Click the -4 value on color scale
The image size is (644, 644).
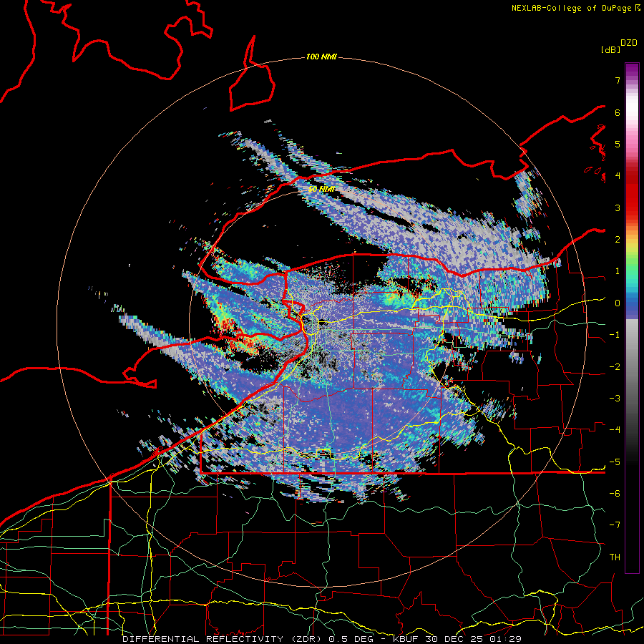coord(615,430)
